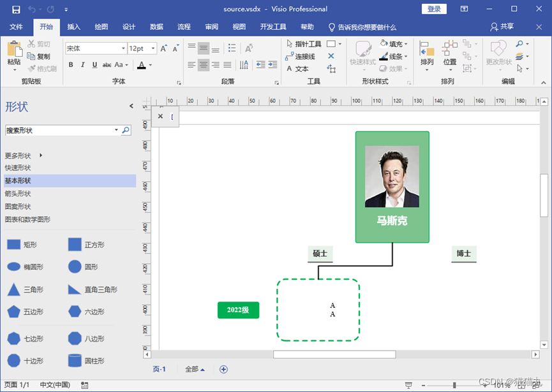Click the connection point X tool icon

point(331,56)
